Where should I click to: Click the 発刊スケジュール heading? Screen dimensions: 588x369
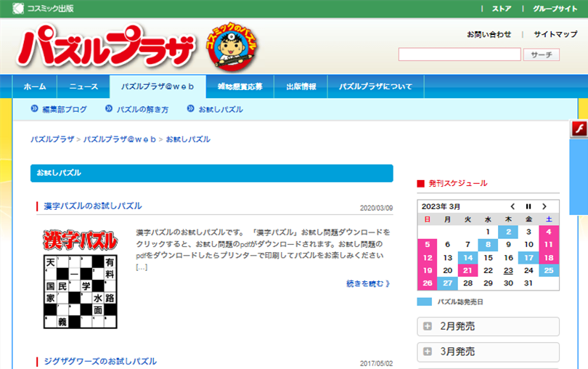[x=458, y=184]
